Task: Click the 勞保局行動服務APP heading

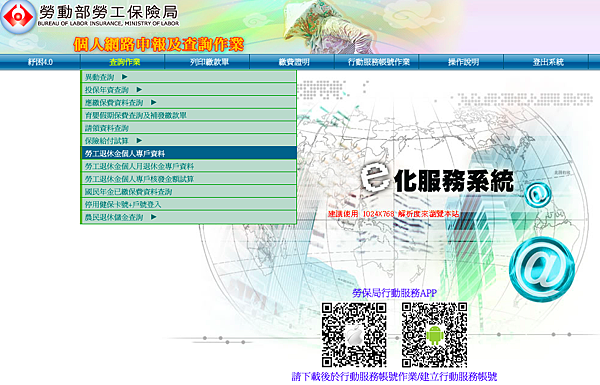Action: pyautogui.click(x=394, y=293)
